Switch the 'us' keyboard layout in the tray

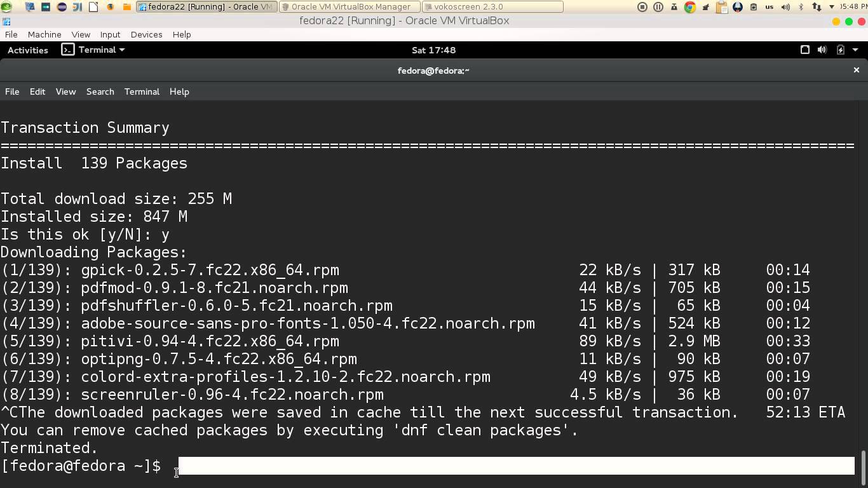pyautogui.click(x=769, y=7)
